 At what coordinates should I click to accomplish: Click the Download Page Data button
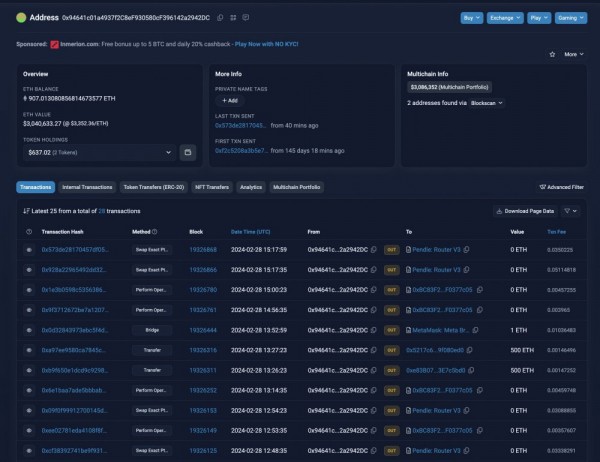pyautogui.click(x=524, y=211)
